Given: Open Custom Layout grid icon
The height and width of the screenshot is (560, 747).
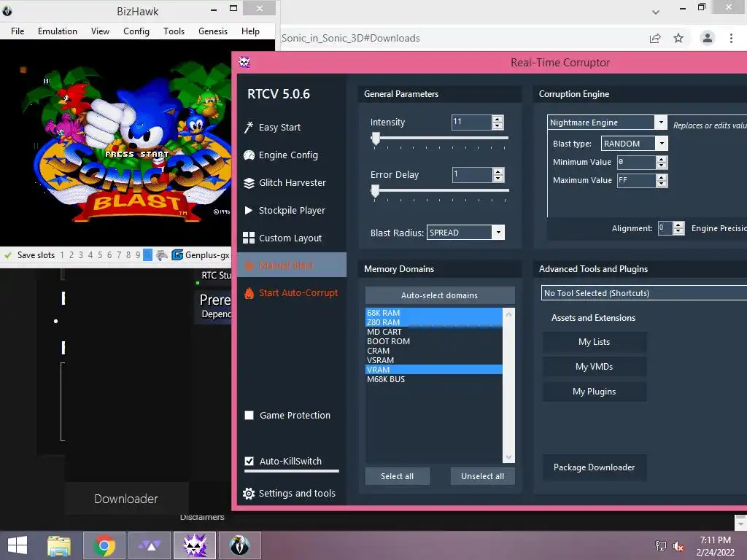Looking at the screenshot, I should (249, 238).
